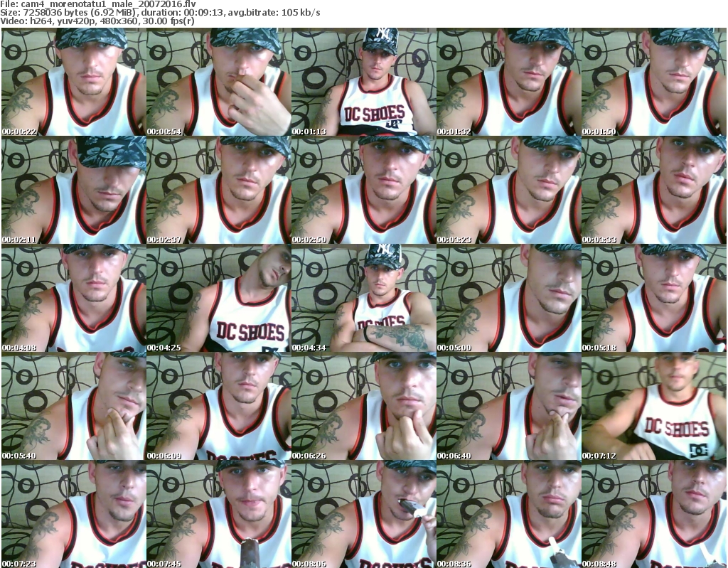Select the 00:05:00 preview frame
Screen dimensions: 728x568
point(509,298)
